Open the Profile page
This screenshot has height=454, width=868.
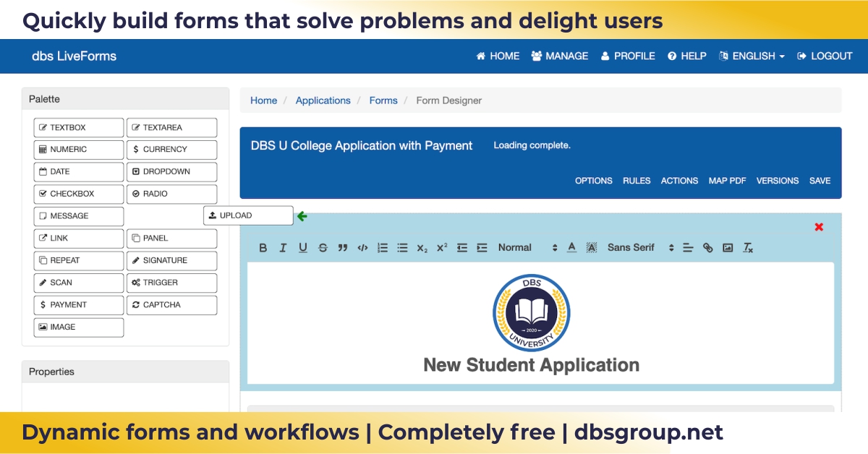[628, 56]
